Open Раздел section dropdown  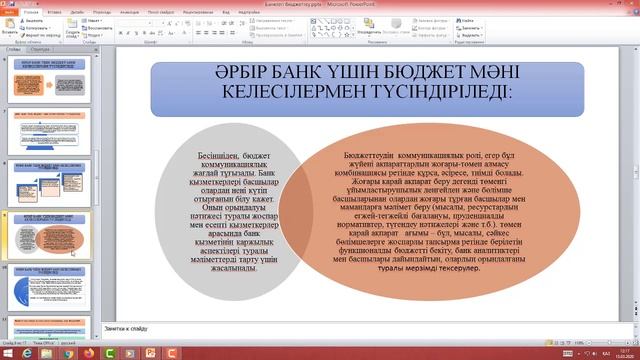[x=93, y=35]
